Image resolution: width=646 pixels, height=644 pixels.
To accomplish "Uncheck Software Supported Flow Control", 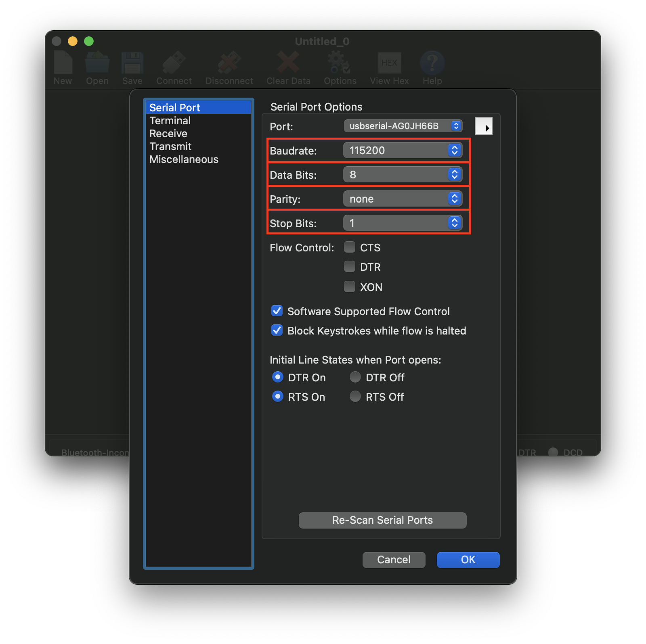I will (277, 311).
